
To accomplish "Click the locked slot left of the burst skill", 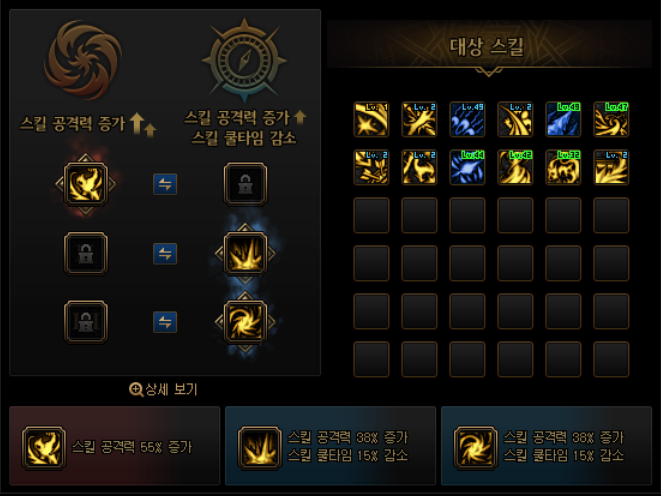I will (86, 253).
